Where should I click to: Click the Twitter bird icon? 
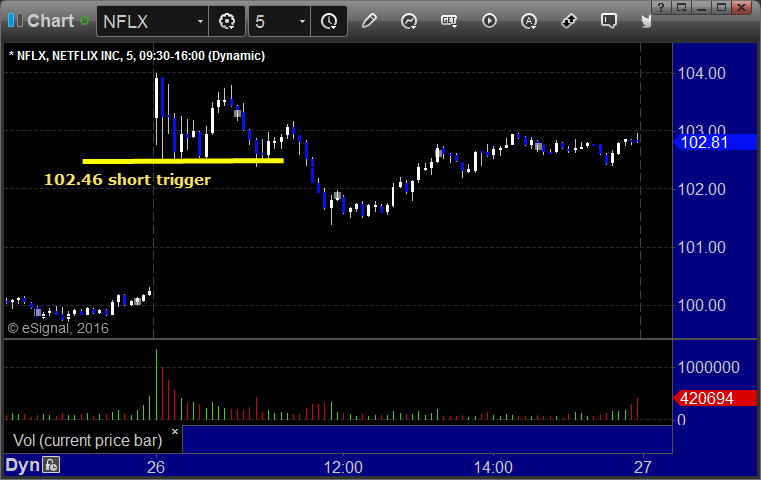646,21
